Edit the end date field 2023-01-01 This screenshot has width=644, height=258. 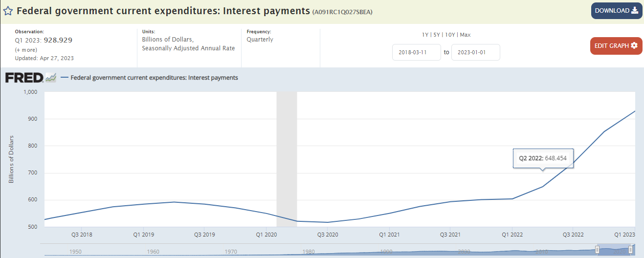tap(476, 52)
